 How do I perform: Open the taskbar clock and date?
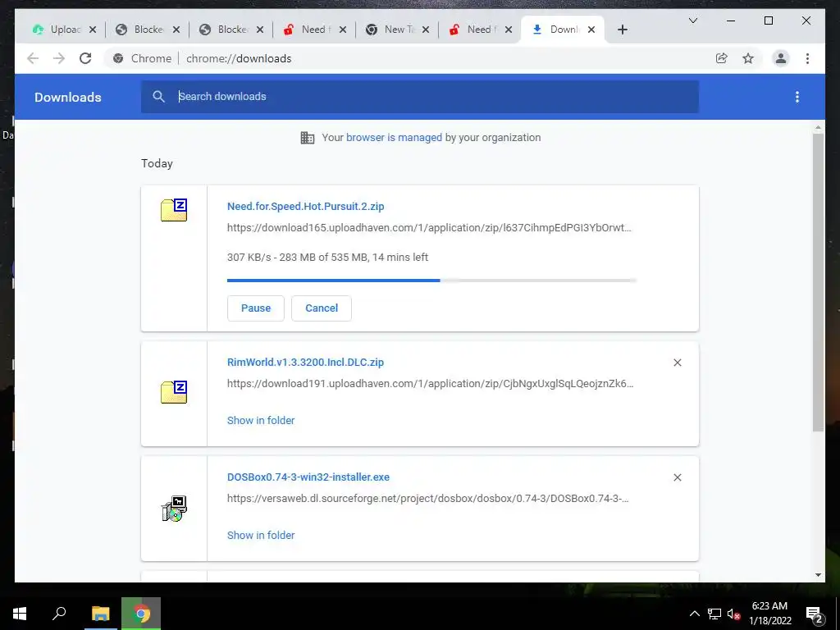[x=769, y=614]
